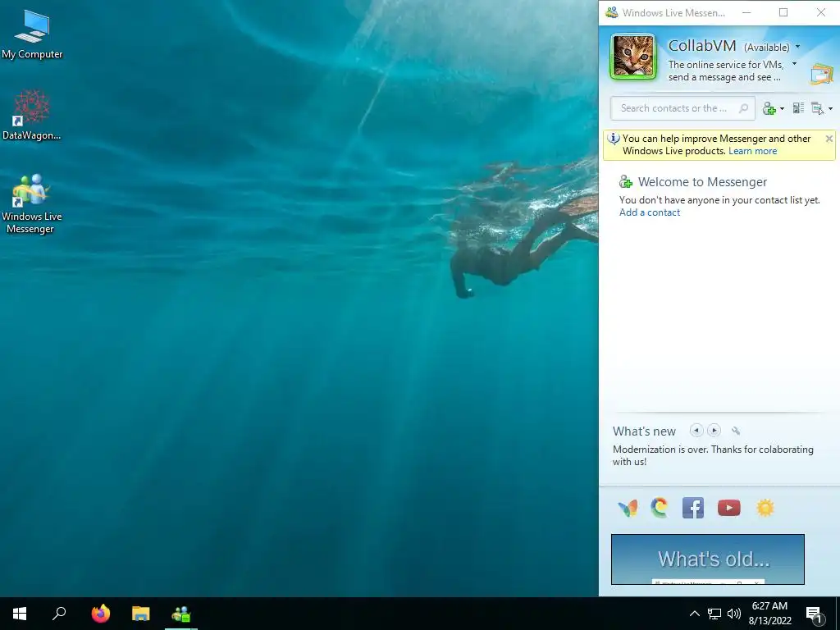Click the Add a contact link
Screen dimensions: 840x630
650,212
